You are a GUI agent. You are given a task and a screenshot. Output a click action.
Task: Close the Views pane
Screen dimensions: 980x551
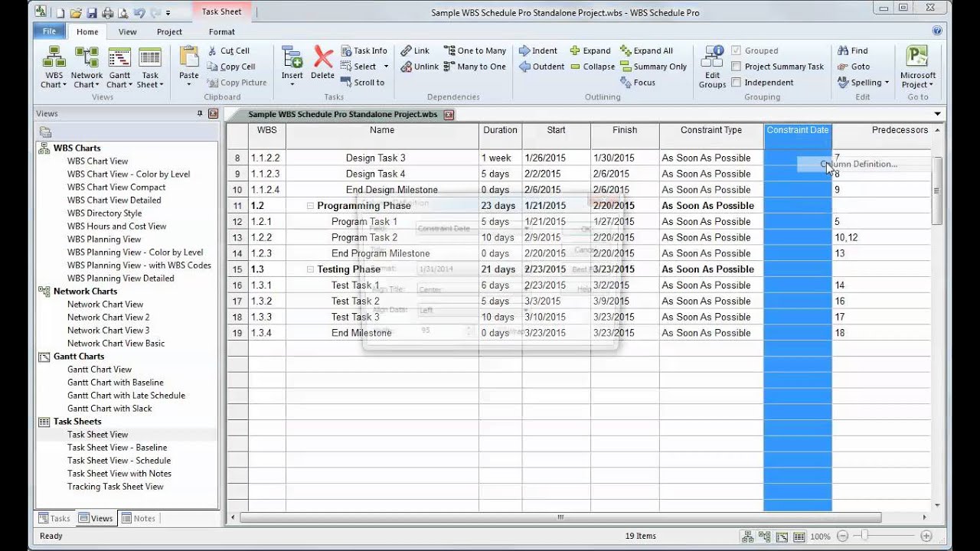(x=213, y=113)
